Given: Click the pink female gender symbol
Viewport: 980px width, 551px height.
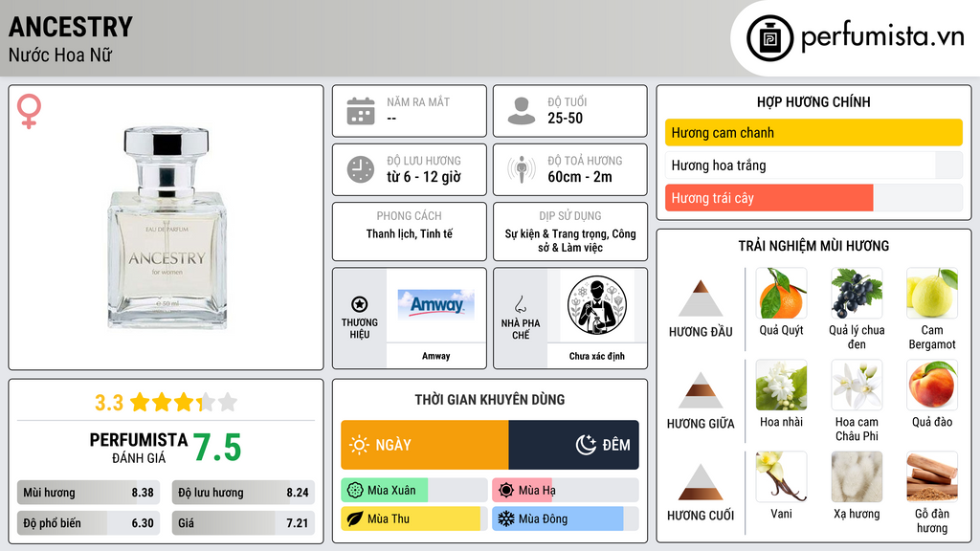Looking at the screenshot, I should [x=29, y=111].
